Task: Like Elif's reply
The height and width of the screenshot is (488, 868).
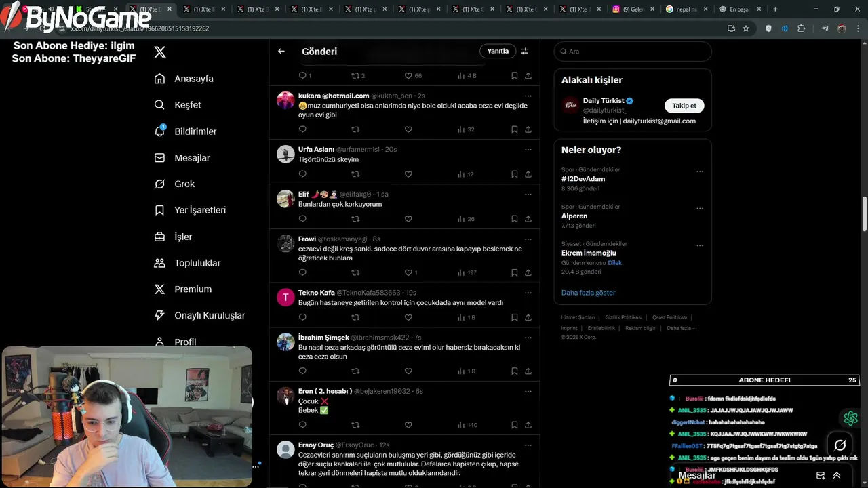Action: [408, 219]
